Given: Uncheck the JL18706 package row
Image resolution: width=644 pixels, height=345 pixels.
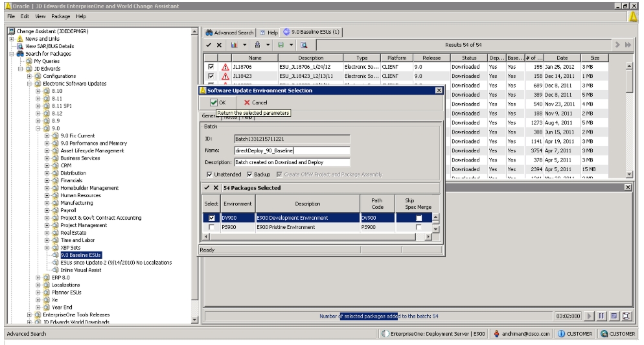Looking at the screenshot, I should tap(211, 67).
